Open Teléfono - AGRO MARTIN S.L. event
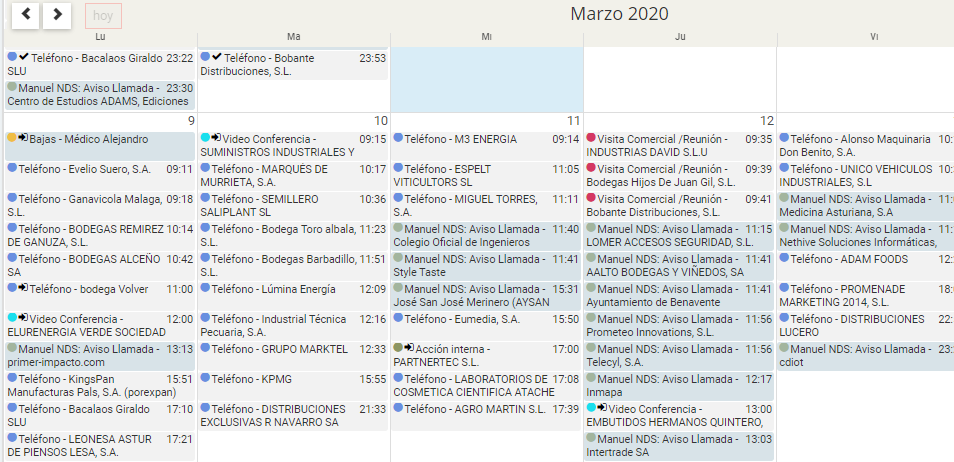 click(486, 416)
